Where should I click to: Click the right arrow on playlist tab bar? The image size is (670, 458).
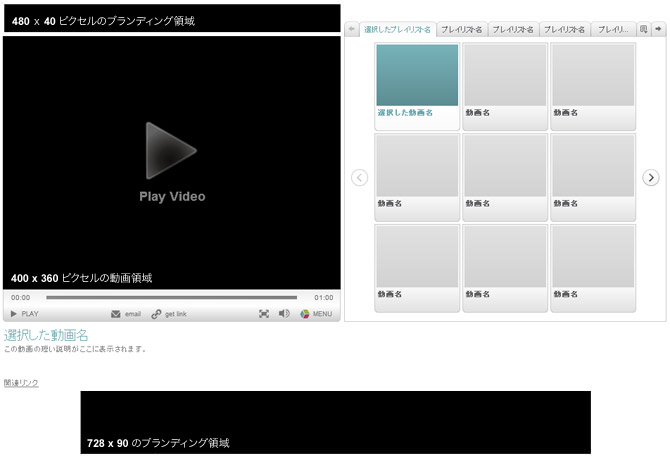[658, 29]
